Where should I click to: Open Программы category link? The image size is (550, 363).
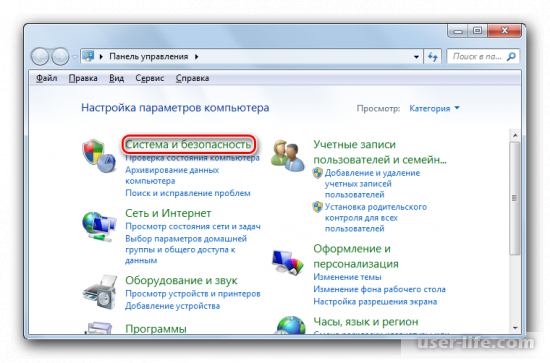point(156,329)
